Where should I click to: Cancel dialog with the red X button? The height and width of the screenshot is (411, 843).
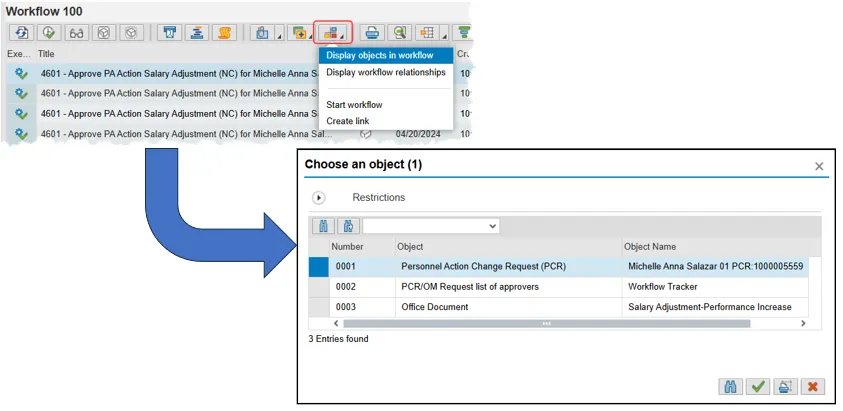[x=813, y=386]
